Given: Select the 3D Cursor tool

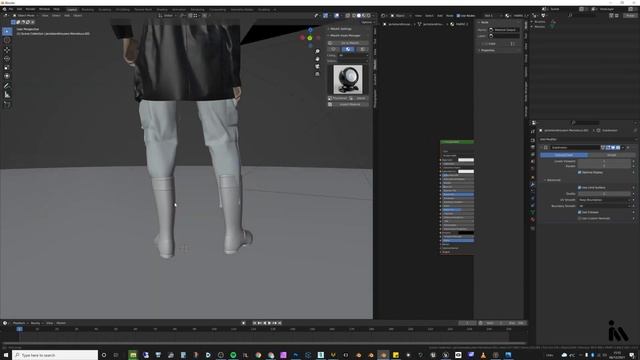Looking at the screenshot, I should pos(7,40).
